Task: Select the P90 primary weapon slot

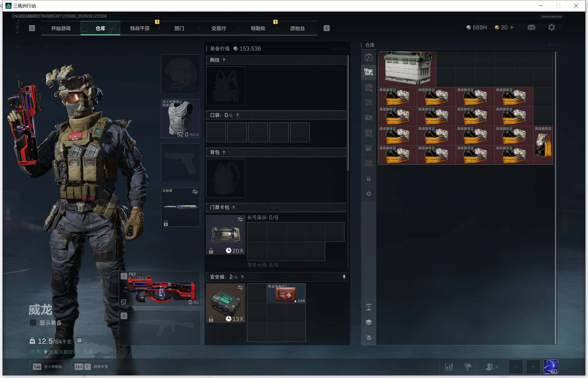Action: (159, 288)
